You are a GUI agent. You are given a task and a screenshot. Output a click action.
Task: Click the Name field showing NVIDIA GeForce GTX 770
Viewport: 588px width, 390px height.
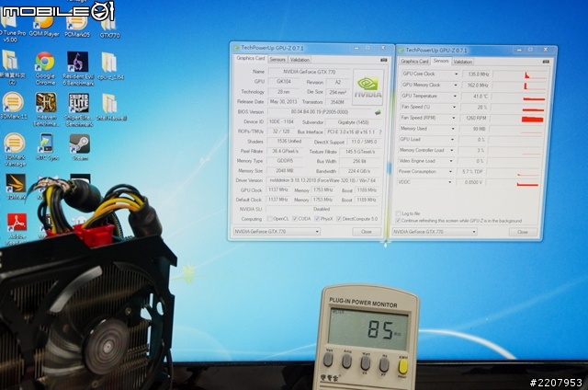tap(310, 72)
